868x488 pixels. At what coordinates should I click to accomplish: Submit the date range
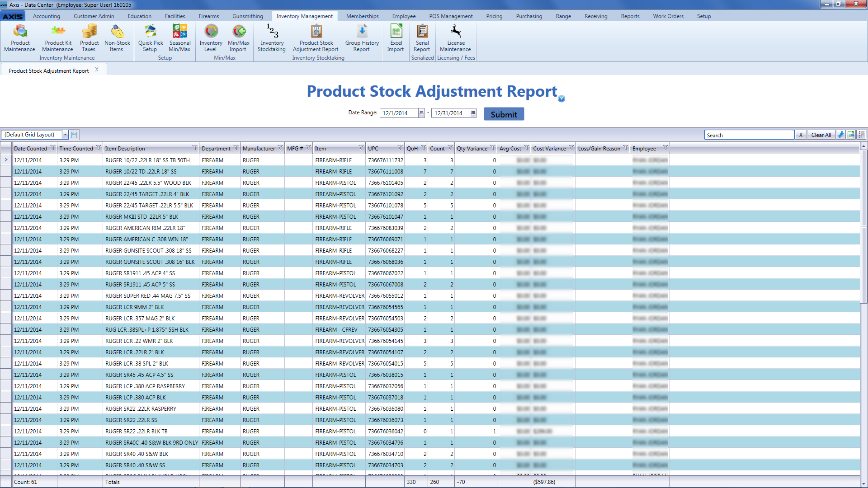click(x=504, y=114)
